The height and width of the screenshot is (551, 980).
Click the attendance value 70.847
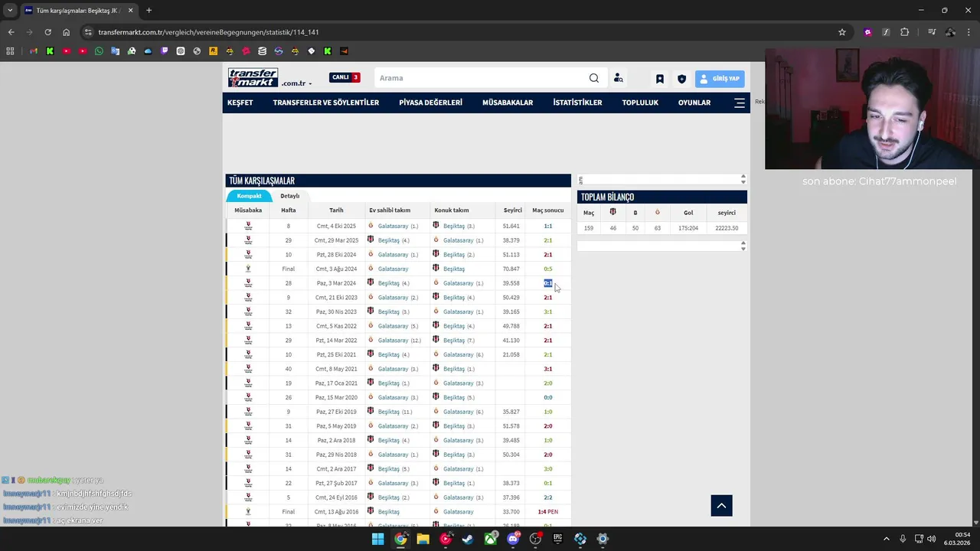coord(511,269)
